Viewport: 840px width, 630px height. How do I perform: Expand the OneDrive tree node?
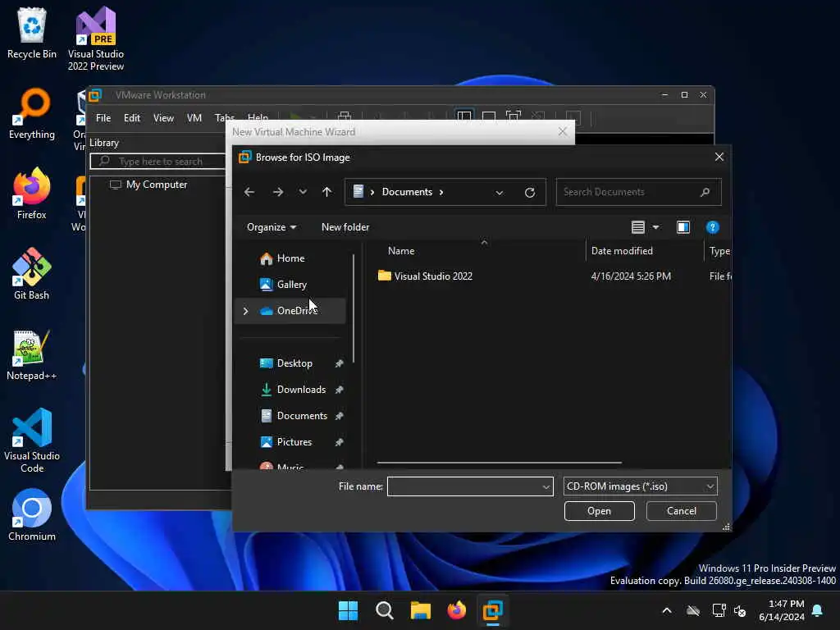click(245, 311)
